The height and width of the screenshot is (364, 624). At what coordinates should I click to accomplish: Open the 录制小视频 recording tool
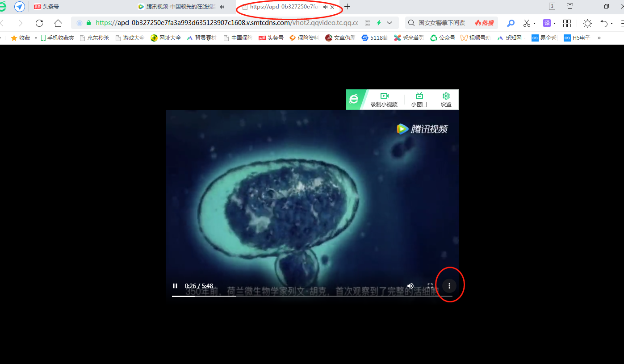[x=385, y=99]
